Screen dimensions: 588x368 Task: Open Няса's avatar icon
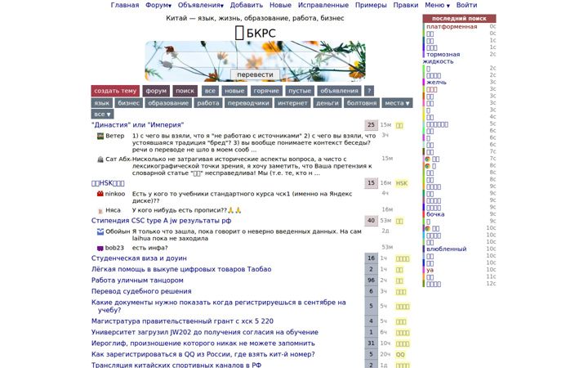point(100,211)
